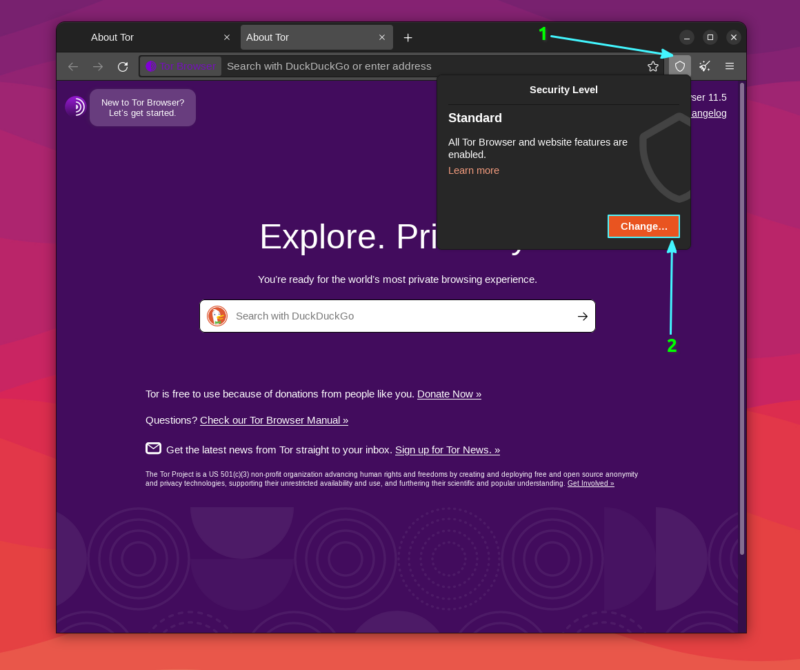
Task: Reload the current page
Action: 123,66
